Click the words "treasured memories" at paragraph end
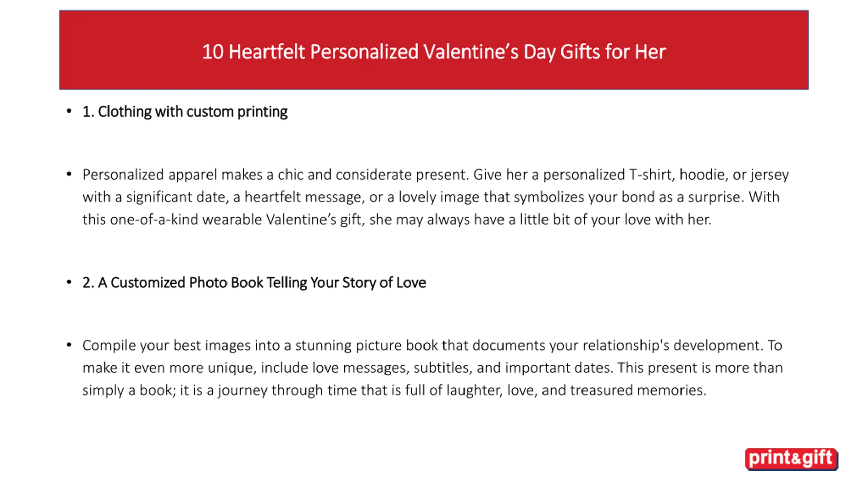Screen dimensions: 868x488 (638, 390)
